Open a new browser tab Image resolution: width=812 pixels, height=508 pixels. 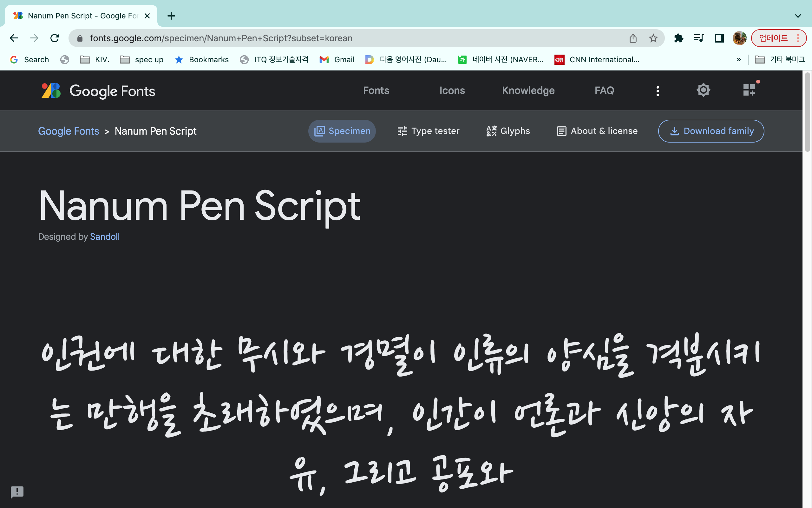[171, 16]
